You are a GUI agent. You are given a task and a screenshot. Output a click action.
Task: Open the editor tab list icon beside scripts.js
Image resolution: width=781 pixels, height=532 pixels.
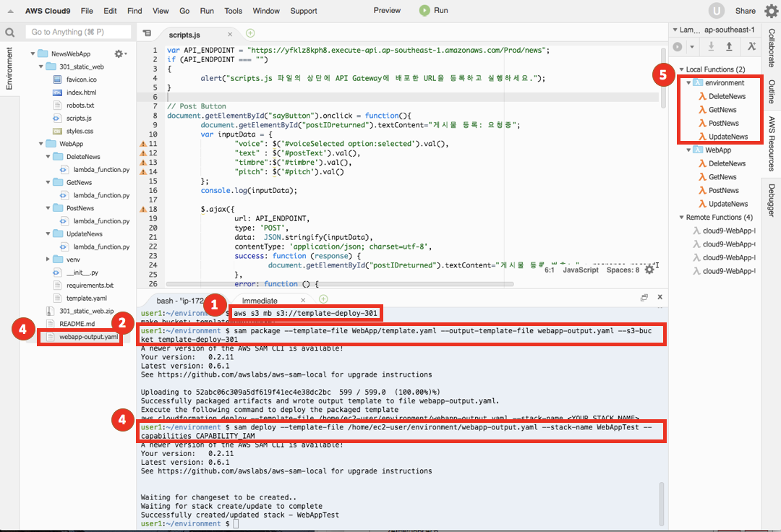tap(147, 33)
